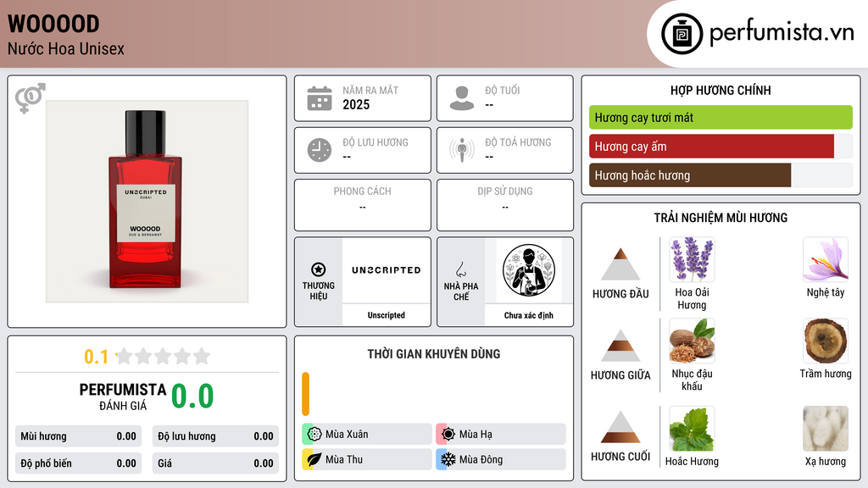Screen dimensions: 868x488
Task: Click the PERFUMISTA ĐÁNH GIÁ label
Action: 123,396
